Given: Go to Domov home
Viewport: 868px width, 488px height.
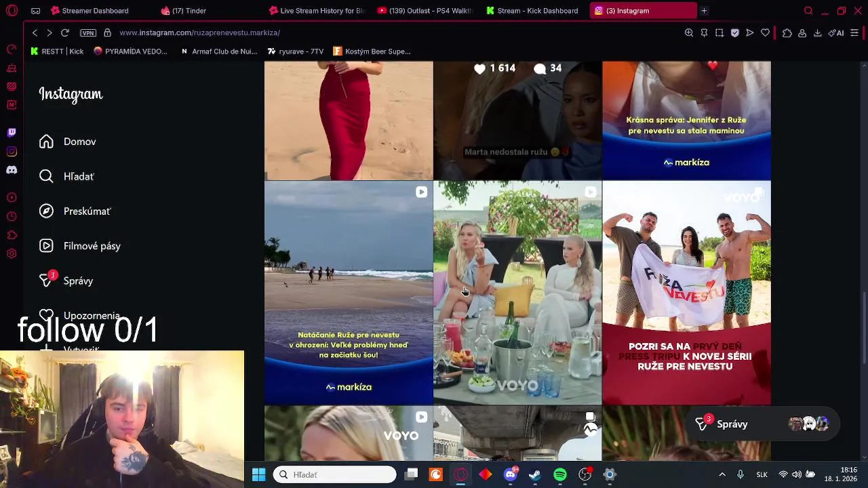Looking at the screenshot, I should click(x=68, y=142).
